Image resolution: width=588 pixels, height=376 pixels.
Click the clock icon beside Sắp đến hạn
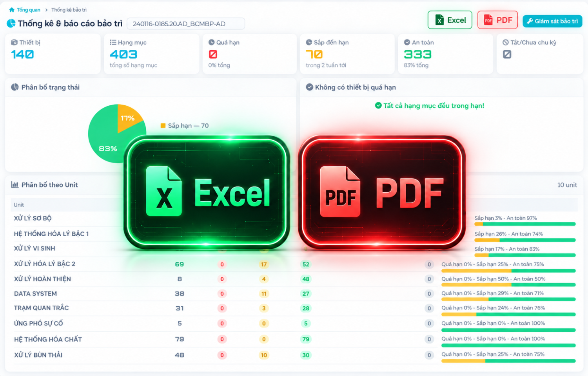309,42
